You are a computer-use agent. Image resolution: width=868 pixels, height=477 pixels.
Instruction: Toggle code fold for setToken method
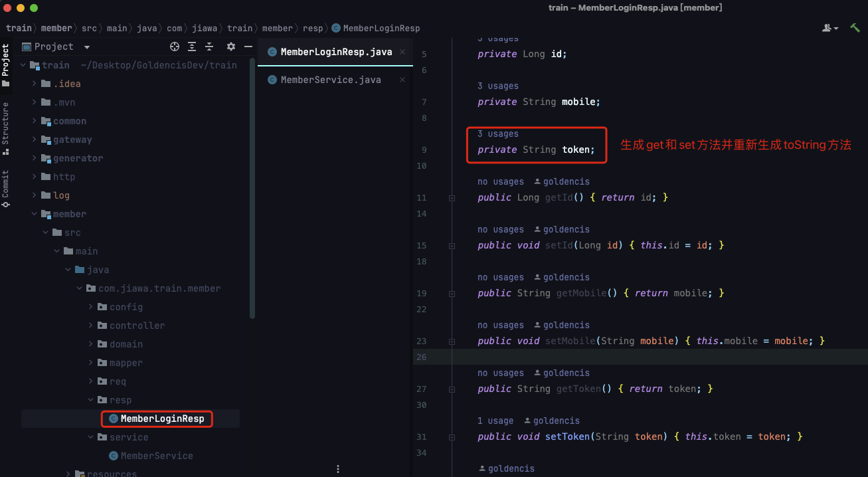[452, 437]
